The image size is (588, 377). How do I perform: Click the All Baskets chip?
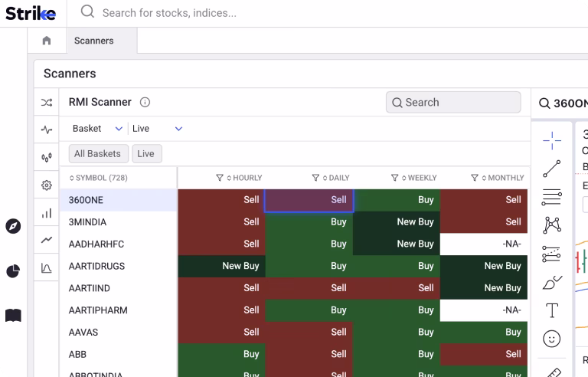pos(98,153)
